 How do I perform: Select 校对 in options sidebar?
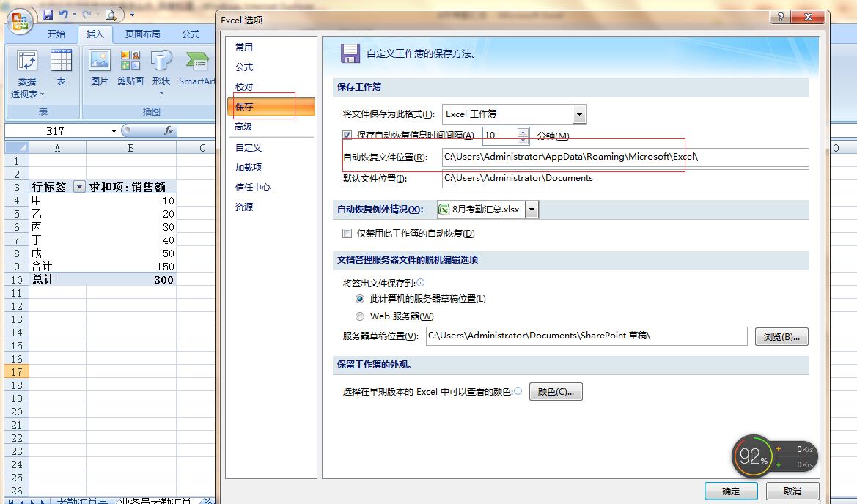coord(244,87)
